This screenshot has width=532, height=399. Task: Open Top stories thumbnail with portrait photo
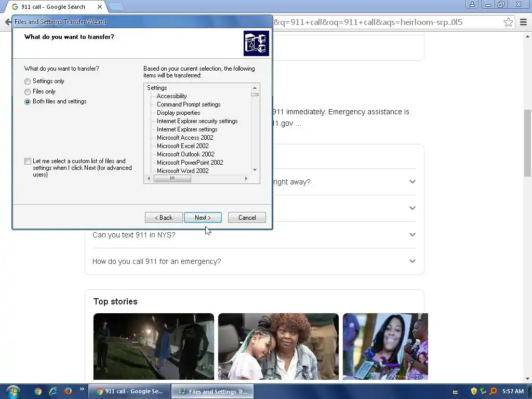click(x=385, y=347)
